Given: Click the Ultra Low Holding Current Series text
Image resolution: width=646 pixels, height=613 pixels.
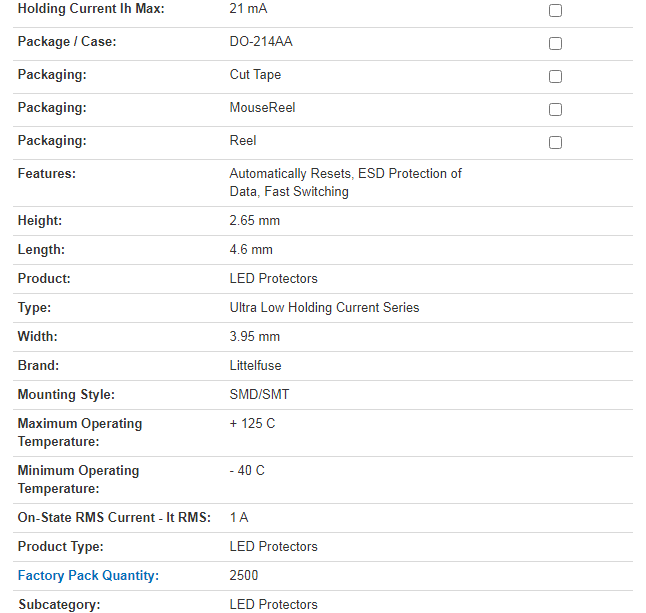Looking at the screenshot, I should (x=324, y=307).
